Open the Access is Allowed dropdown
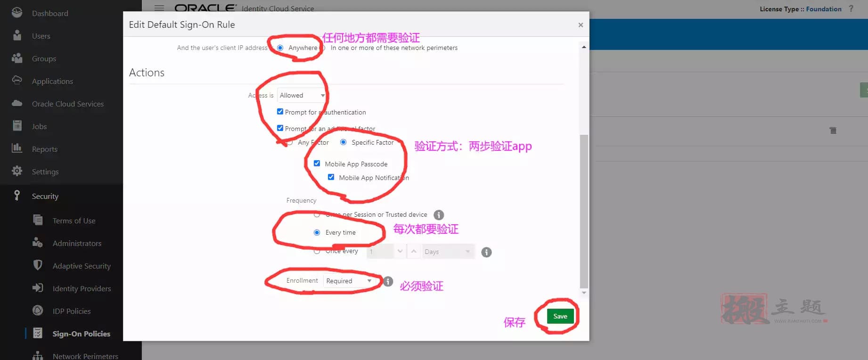Screen dimensions: 868x360 [x=302, y=95]
